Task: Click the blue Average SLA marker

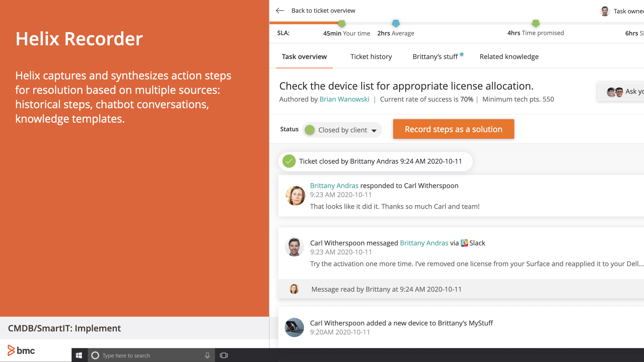Action: [x=396, y=23]
